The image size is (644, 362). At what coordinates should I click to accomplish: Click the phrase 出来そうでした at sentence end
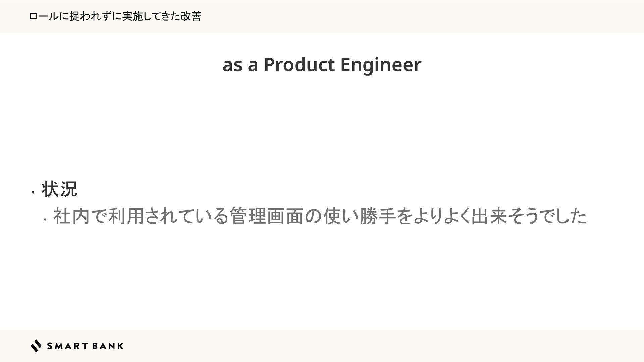click(x=529, y=216)
